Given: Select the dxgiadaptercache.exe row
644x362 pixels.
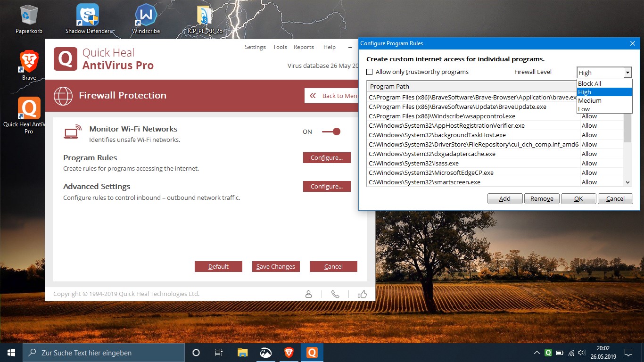Looking at the screenshot, I should coord(495,154).
